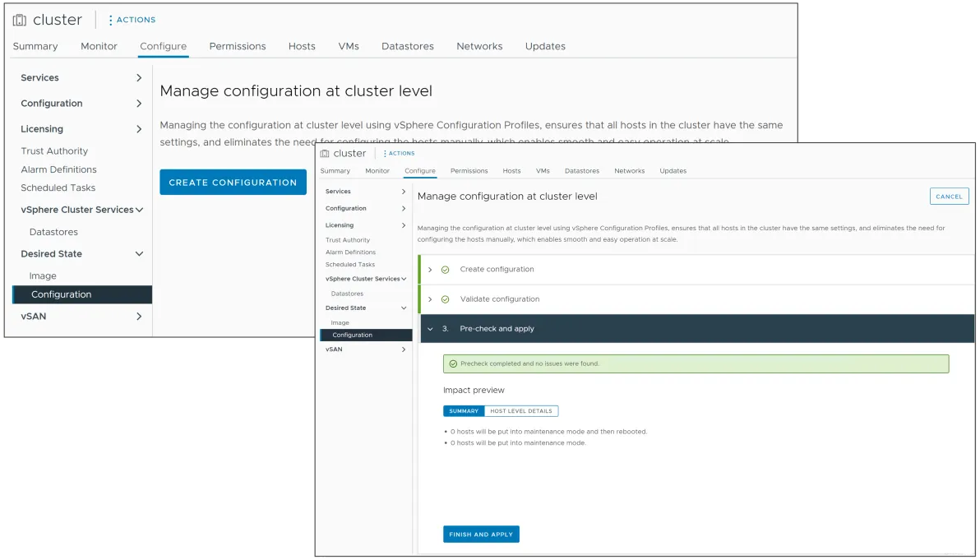Screen dimensions: 980x560
Task: Switch to HOST LEVEL DETAILS under Impact preview
Action: (x=521, y=411)
